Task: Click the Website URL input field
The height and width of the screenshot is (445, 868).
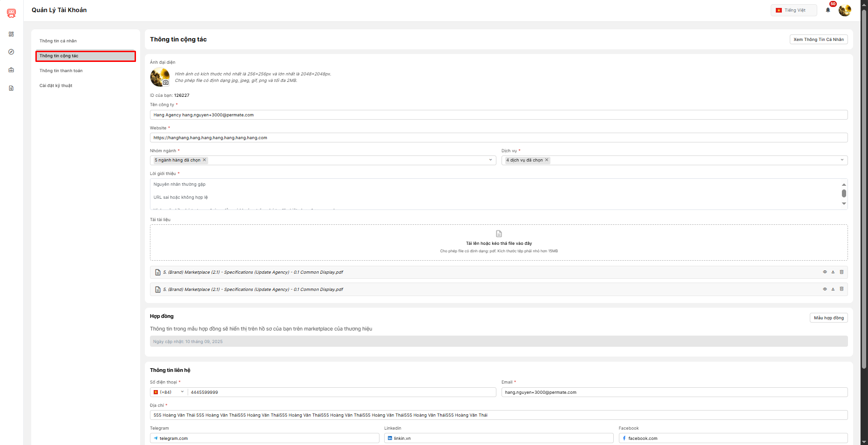Action: tap(498, 138)
